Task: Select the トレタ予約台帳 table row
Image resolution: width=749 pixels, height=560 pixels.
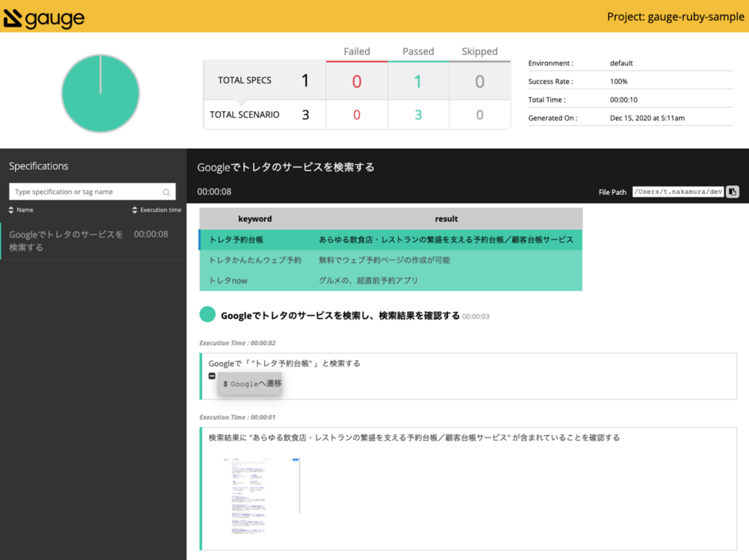Action: pyautogui.click(x=391, y=240)
